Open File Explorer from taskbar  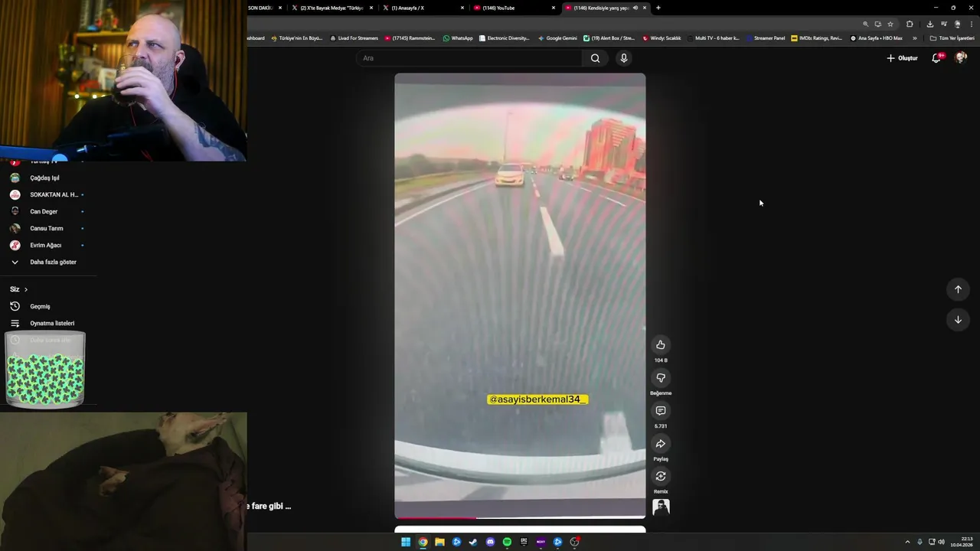pyautogui.click(x=439, y=542)
